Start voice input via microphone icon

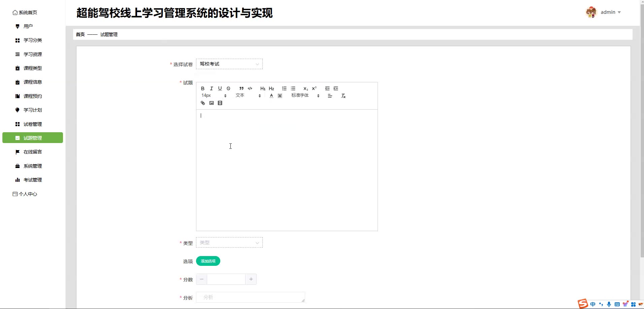[609, 304]
